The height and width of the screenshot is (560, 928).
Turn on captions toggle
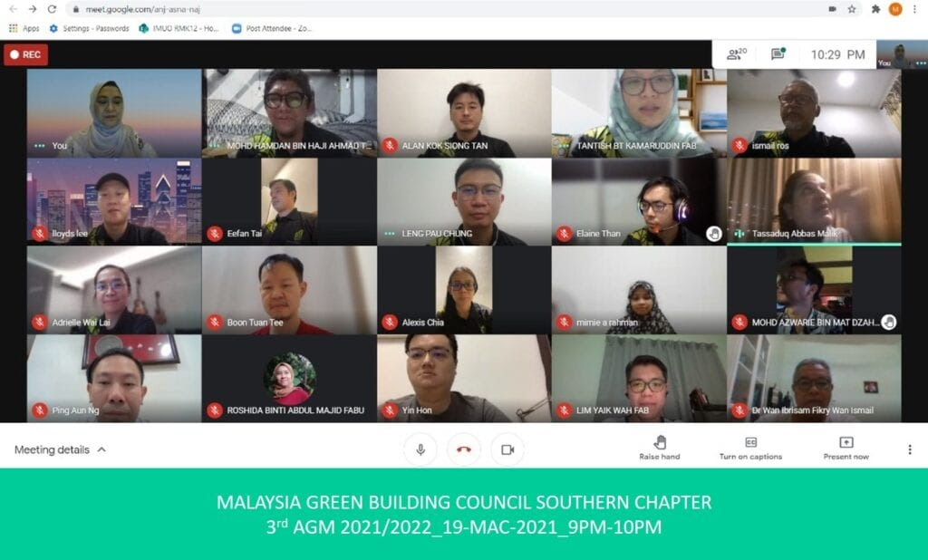(750, 448)
